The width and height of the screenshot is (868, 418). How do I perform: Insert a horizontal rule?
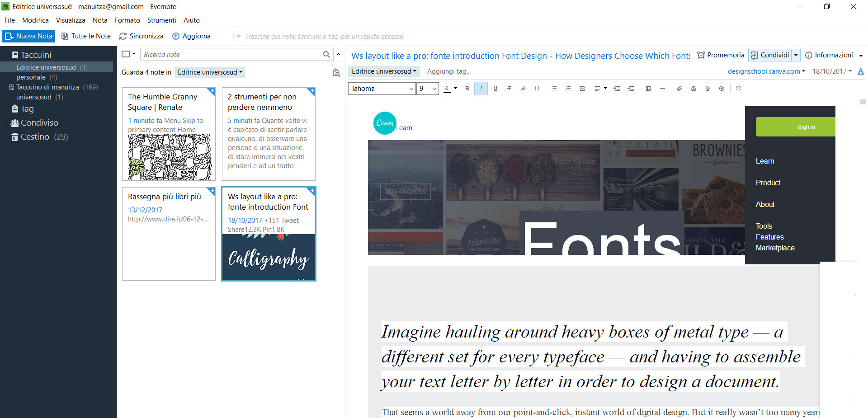tap(662, 89)
